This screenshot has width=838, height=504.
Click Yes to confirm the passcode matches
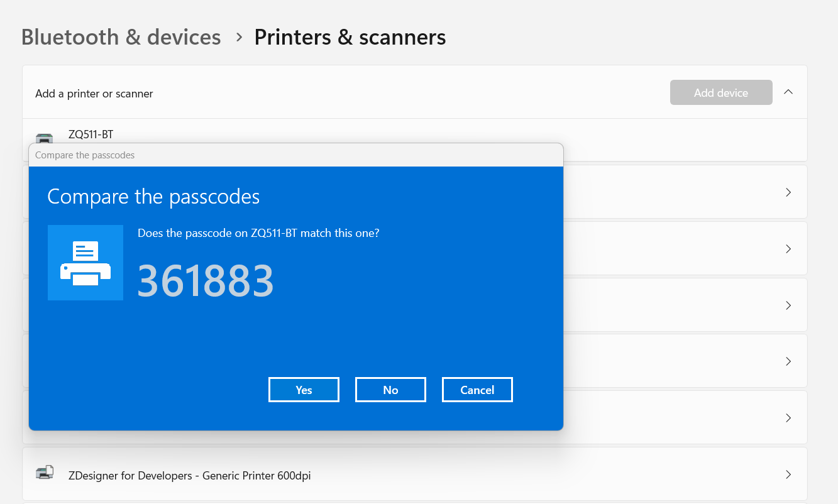point(304,390)
